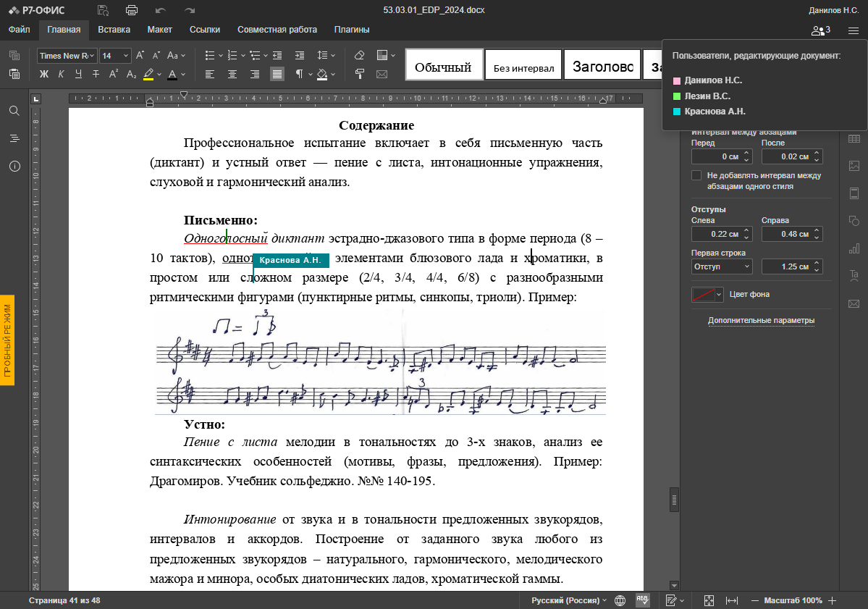
Task: Toggle nonprinting characters pilcrow button
Action: [x=299, y=74]
